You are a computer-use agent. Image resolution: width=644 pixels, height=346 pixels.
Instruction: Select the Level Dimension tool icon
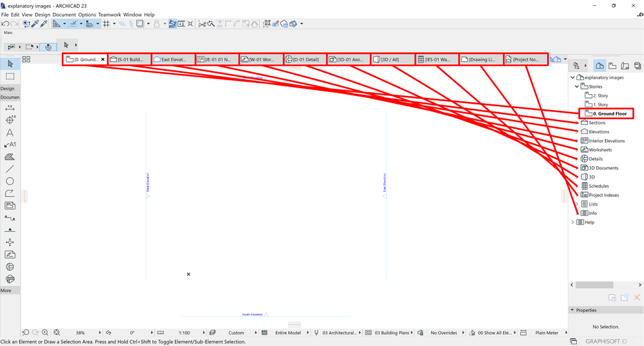[x=10, y=120]
